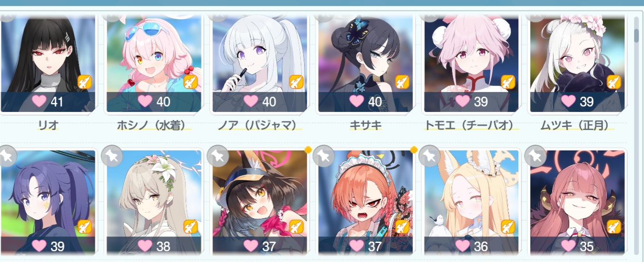
Task: Click heart icon showing 39 on ムツキ（正月）
Action: pyautogui.click(x=568, y=101)
